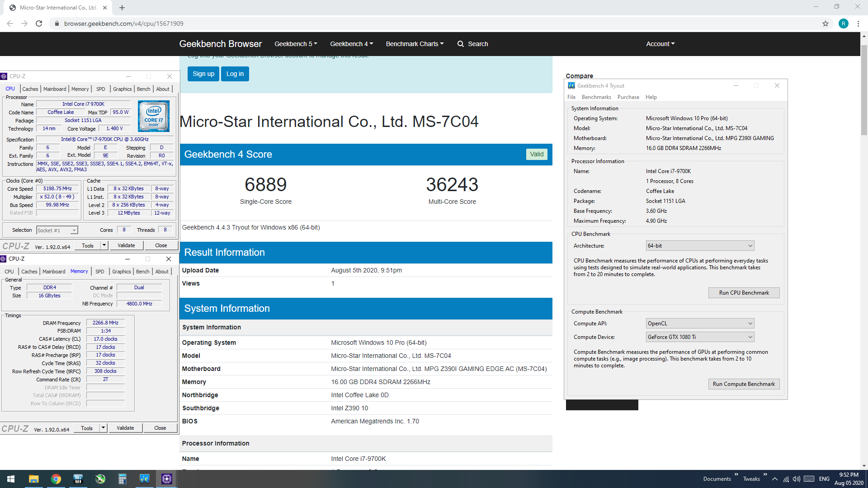Open the Wi-Fi network tray icon

pos(786,479)
